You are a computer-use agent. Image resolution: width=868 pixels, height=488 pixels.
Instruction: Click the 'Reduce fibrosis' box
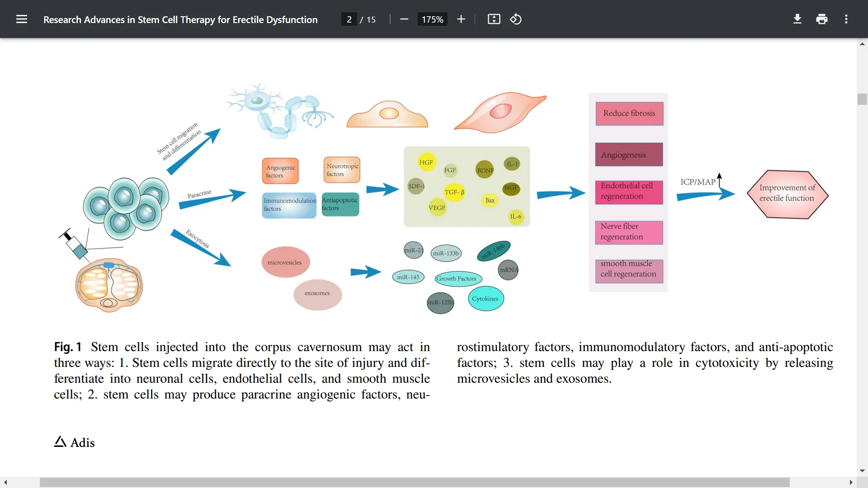(629, 113)
